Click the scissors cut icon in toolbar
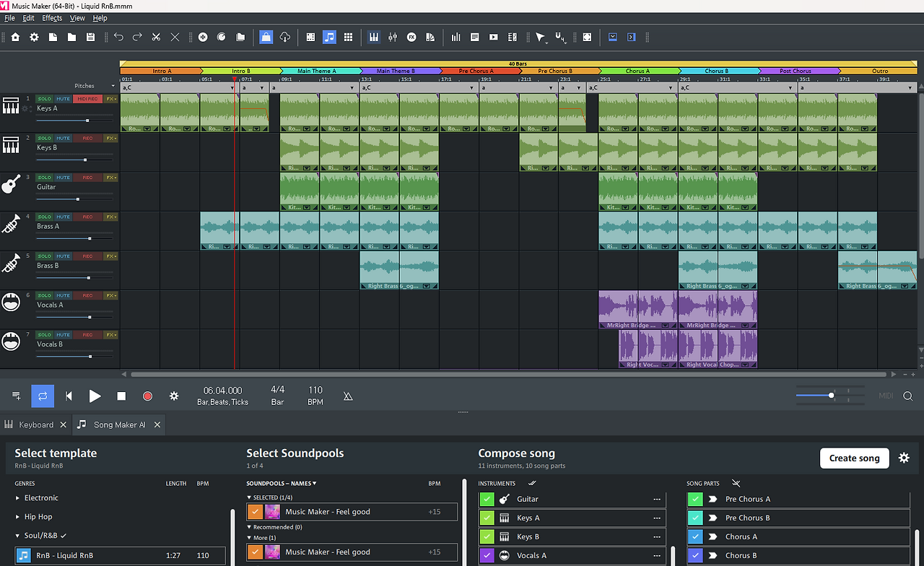924x566 pixels. click(156, 37)
